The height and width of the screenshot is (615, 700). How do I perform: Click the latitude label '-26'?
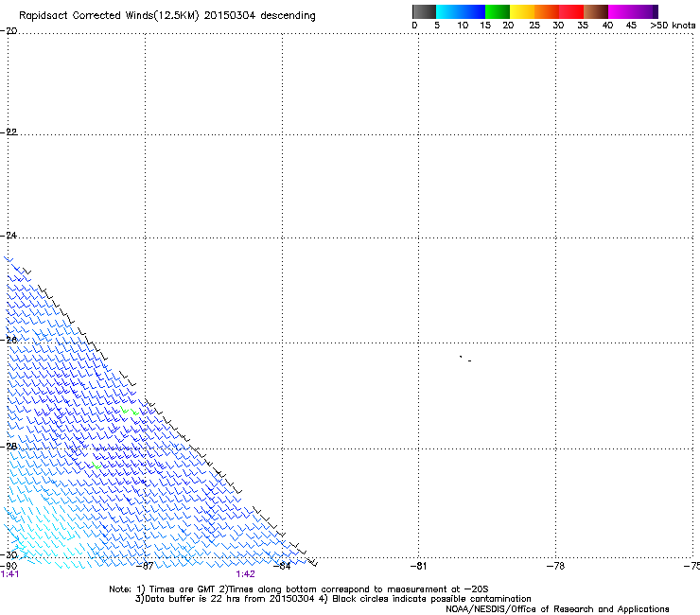pos(9,341)
